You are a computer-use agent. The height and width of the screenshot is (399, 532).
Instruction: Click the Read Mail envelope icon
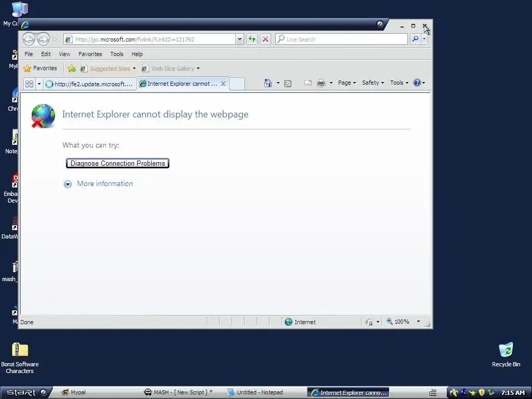point(308,83)
